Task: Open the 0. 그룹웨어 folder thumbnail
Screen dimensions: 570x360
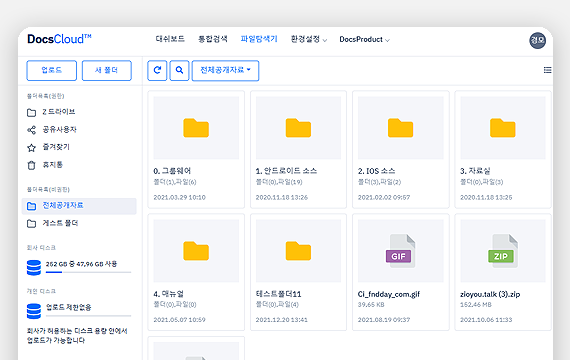Action: [x=196, y=128]
